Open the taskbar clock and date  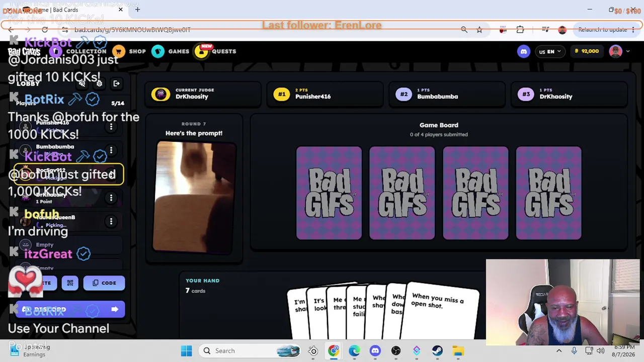[624, 350]
